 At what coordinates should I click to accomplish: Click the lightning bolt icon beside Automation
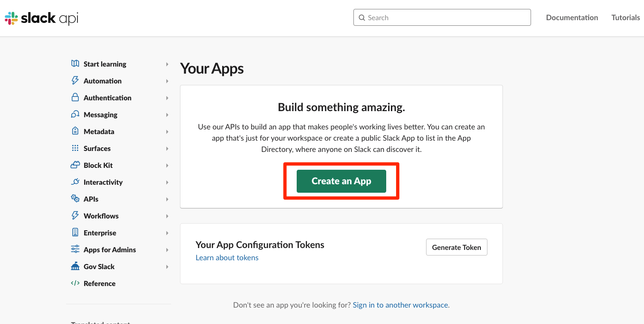coord(75,81)
